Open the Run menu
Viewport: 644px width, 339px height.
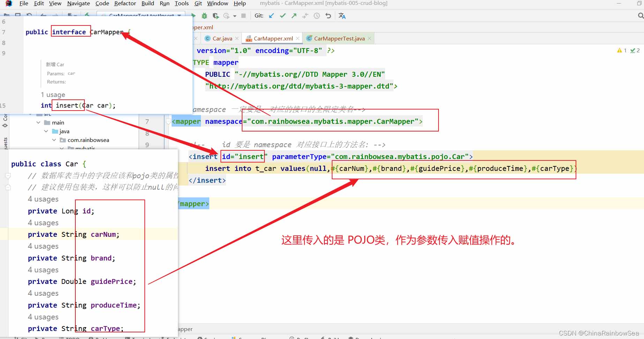point(164,3)
